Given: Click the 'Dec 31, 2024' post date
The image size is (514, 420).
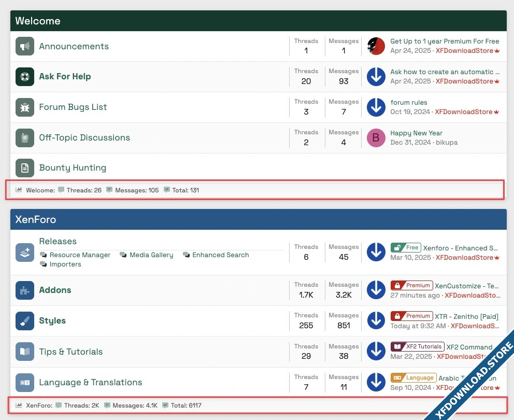Looking at the screenshot, I should 410,143.
